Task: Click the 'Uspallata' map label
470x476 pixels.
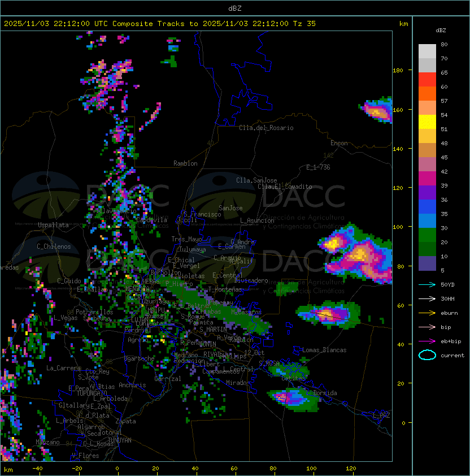Action: click(x=53, y=225)
